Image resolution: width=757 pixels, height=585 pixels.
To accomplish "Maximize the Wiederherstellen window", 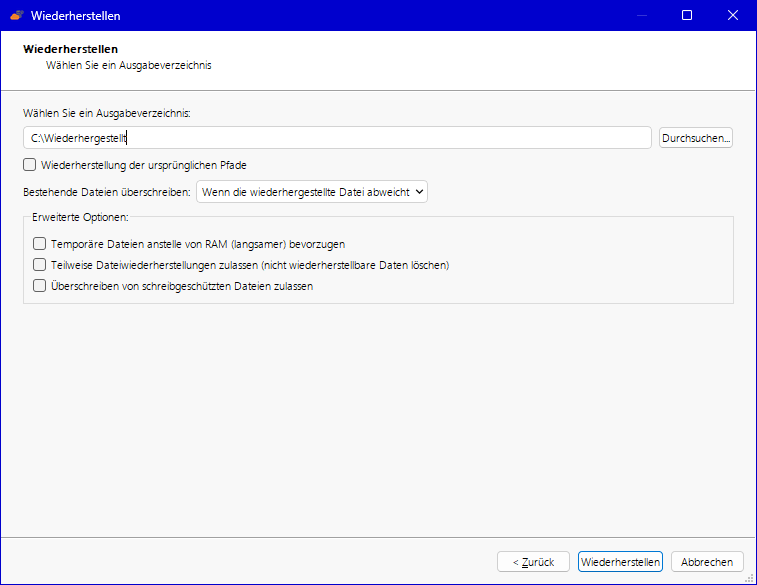I will coord(687,15).
